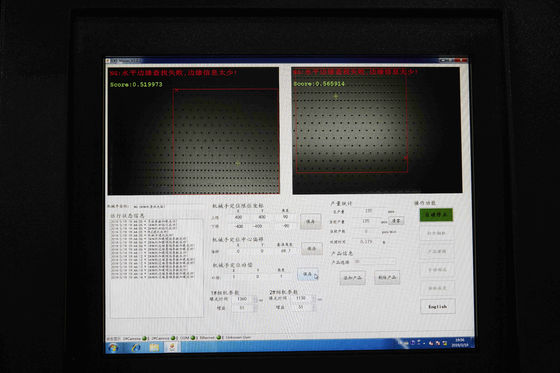Click the taskbar clock in system tray
Screen dimensions: 560x373
pos(459,342)
